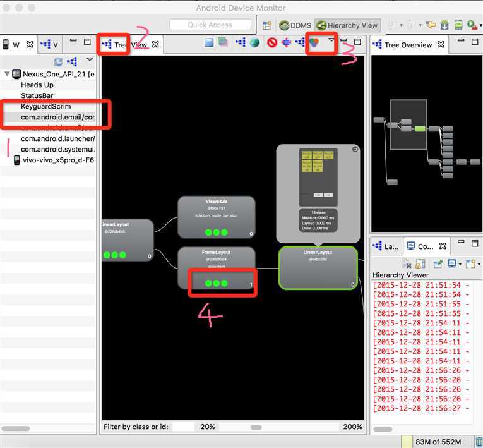
Task: Click the clear console icon
Action: point(407,264)
